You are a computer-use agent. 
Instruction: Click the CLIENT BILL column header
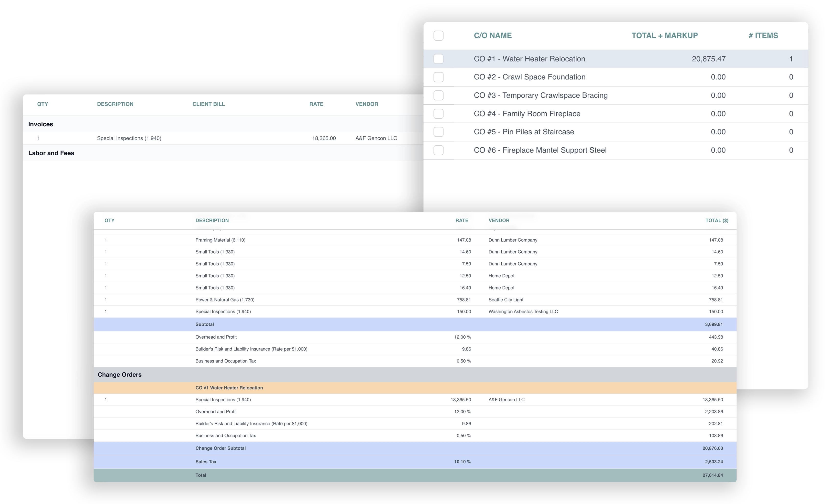(209, 104)
